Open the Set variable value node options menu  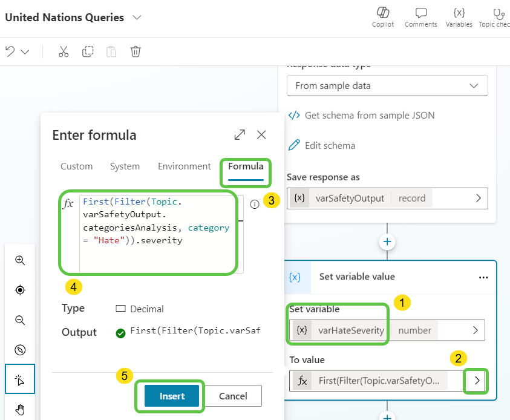(x=483, y=277)
